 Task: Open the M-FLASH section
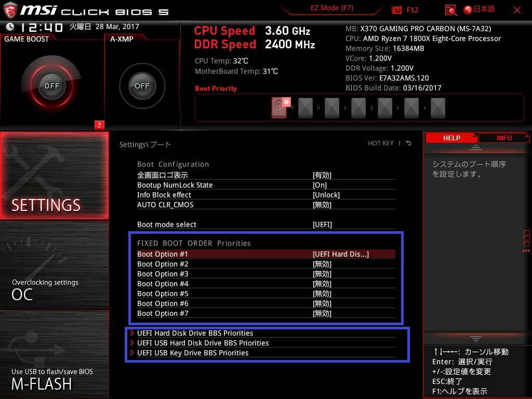[x=54, y=354]
